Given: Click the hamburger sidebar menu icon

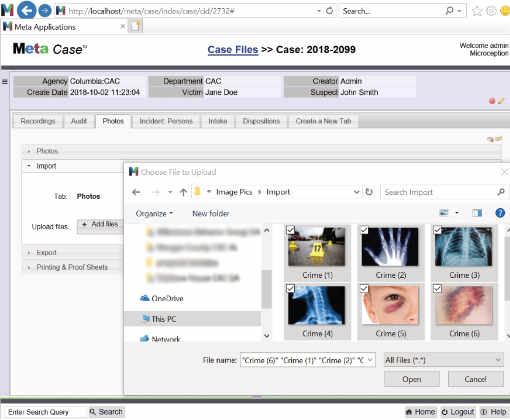Looking at the screenshot, I should click(x=5, y=81).
